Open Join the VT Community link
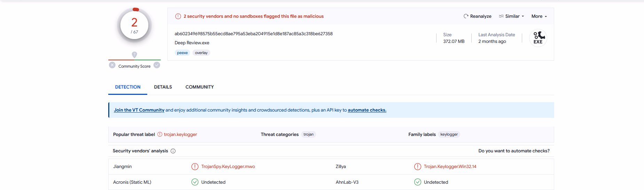644x190 pixels. pyautogui.click(x=139, y=110)
